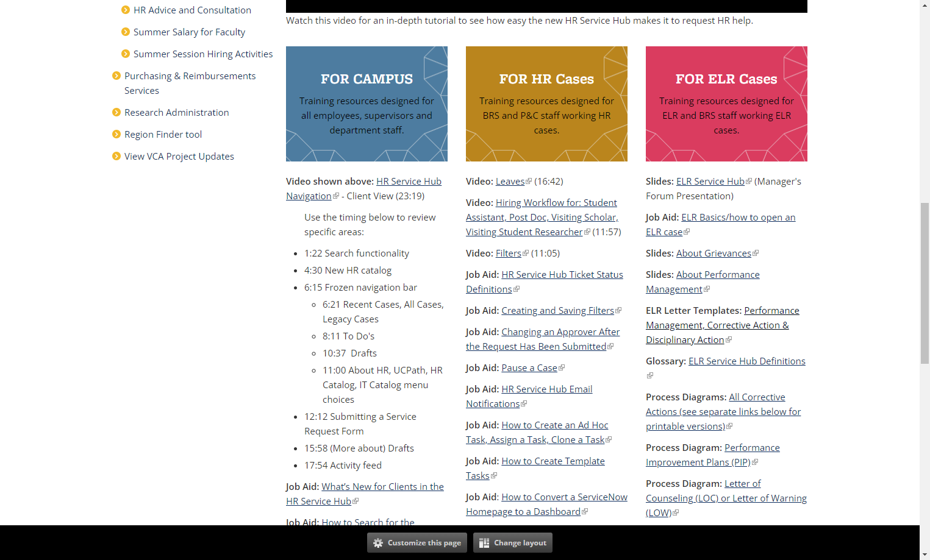Open Creating and Saving Filters job aid
Screen dimensions: 930x560
tap(557, 311)
